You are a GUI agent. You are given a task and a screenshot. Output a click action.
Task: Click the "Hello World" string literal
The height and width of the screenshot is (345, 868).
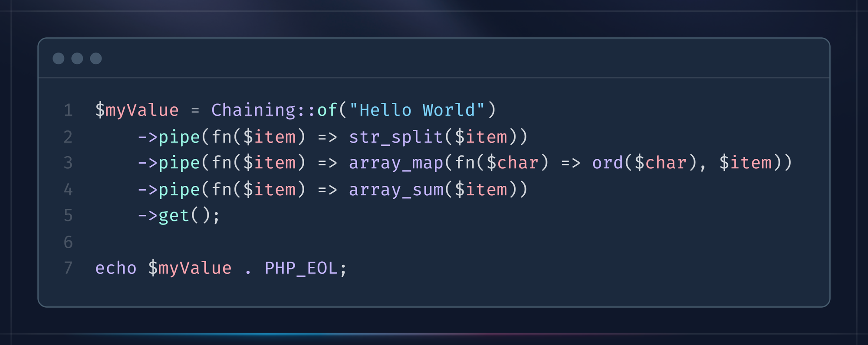point(417,110)
